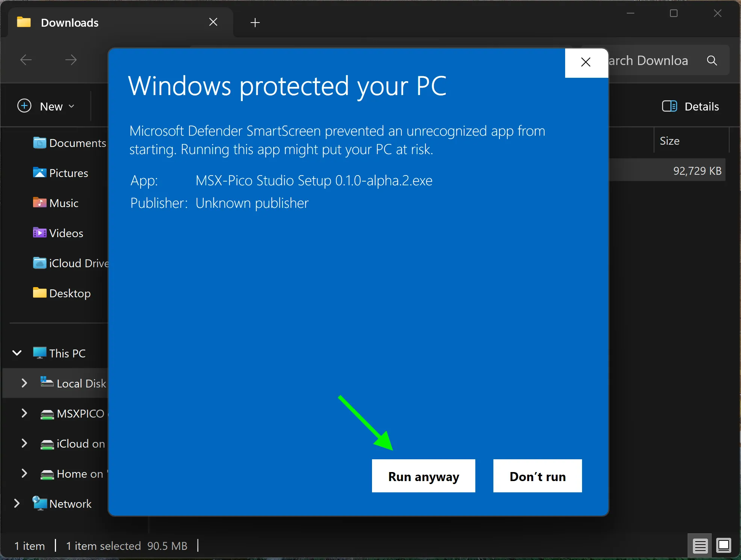
Task: Click the search magnifier icon
Action: 712,61
